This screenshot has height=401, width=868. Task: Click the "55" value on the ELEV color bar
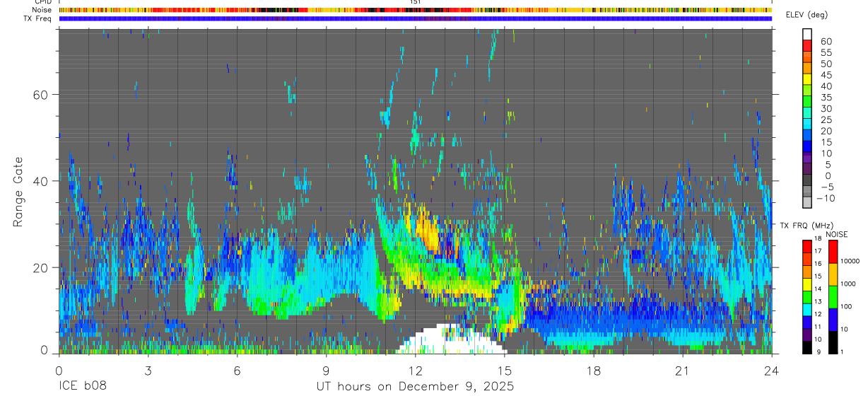coord(826,53)
